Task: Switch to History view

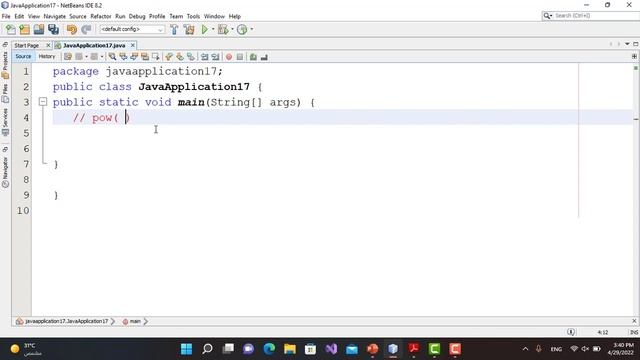Action: coord(47,57)
